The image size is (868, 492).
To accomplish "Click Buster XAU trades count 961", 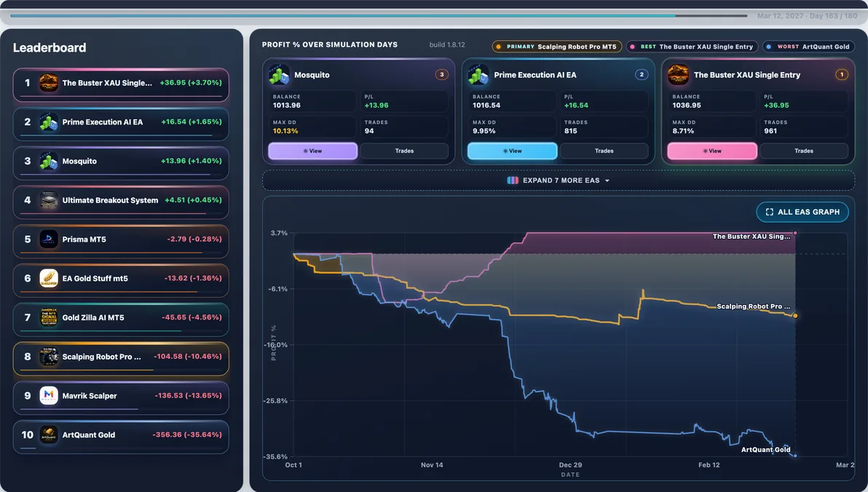I will tap(770, 131).
